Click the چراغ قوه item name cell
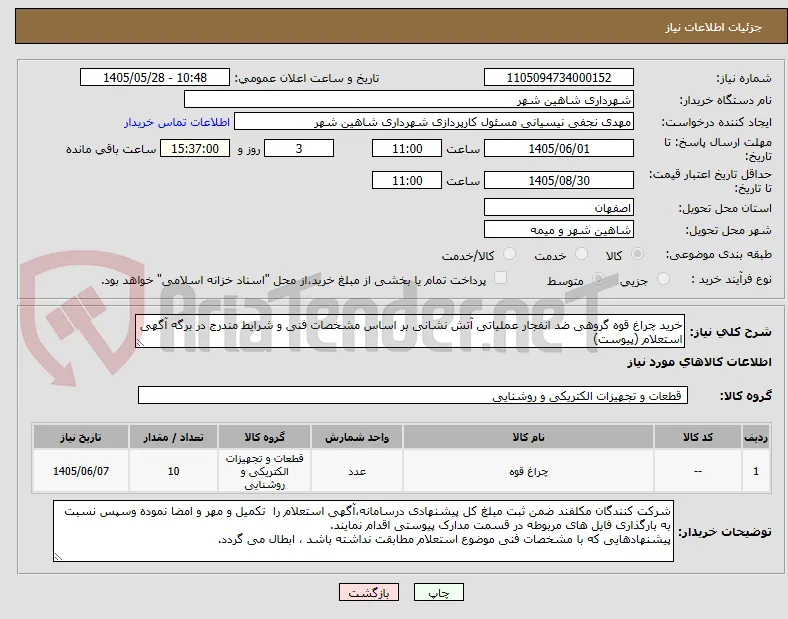This screenshot has width=788, height=619. (x=528, y=471)
